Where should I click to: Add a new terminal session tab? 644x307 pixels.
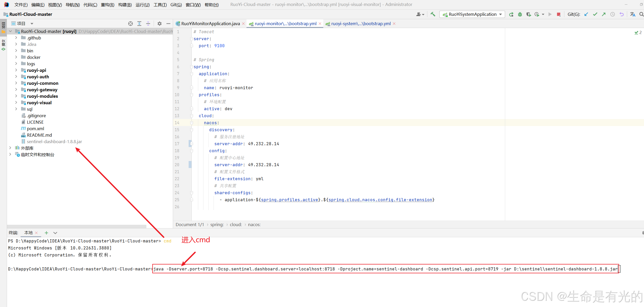tap(46, 233)
